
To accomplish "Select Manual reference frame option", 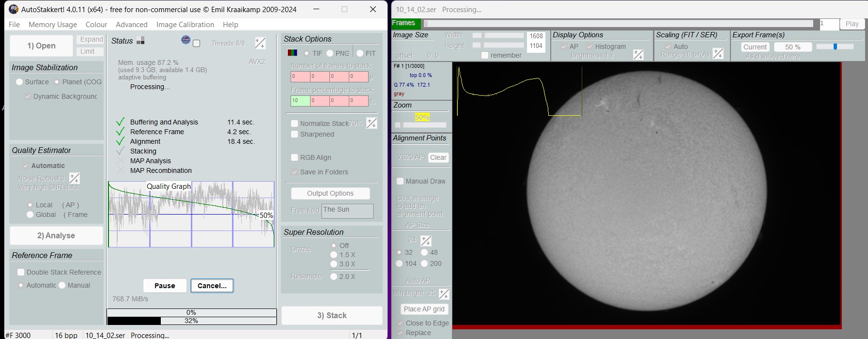I will [x=62, y=285].
